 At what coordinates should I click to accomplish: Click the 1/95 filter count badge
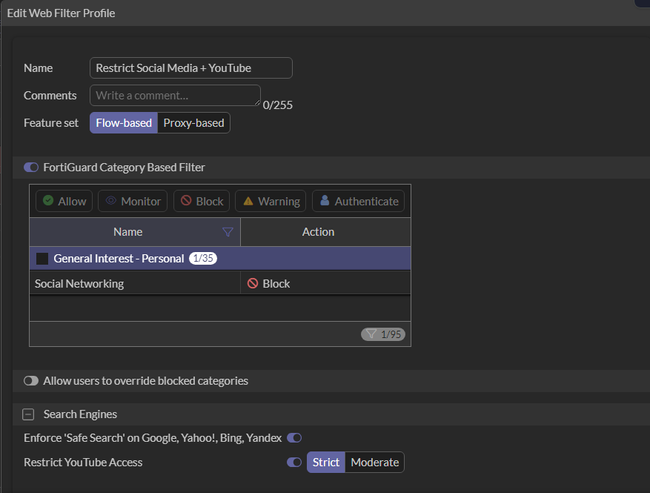[383, 334]
